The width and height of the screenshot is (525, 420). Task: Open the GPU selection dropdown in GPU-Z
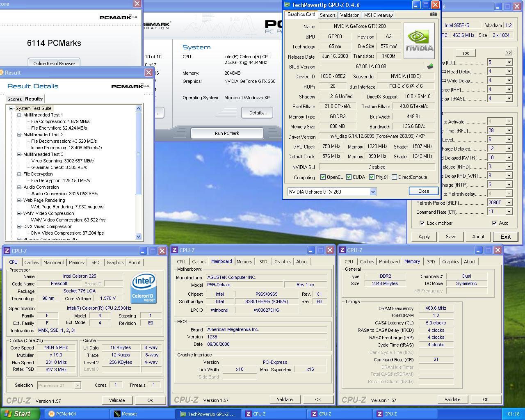click(x=373, y=192)
